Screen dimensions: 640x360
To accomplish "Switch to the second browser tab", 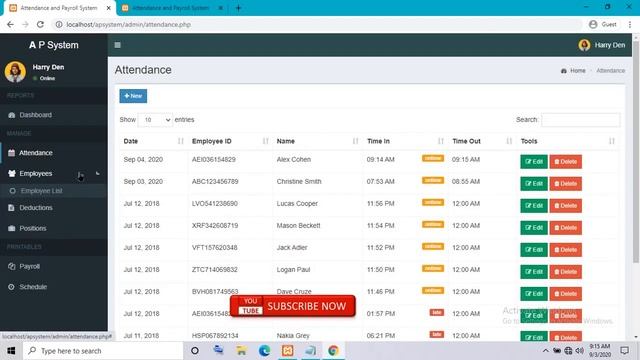I will coord(170,8).
